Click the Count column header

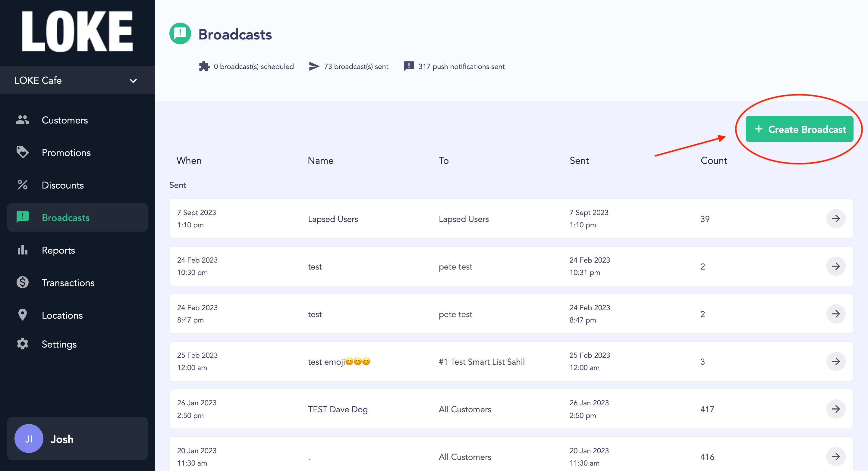click(714, 161)
